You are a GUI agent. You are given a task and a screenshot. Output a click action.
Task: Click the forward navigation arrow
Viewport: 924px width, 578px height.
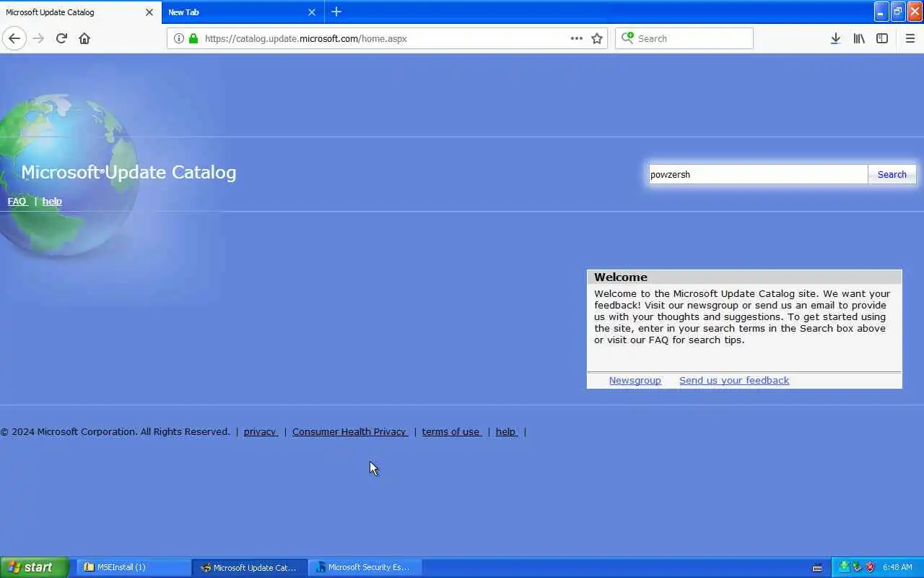point(39,38)
